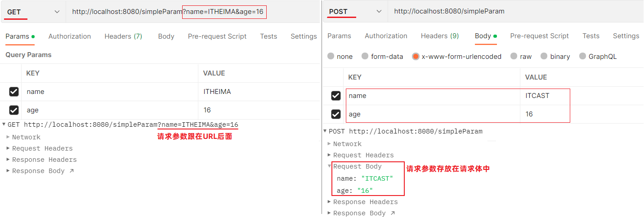Select the form-data body type
Image resolution: width=644 pixels, height=218 pixels.
pos(365,57)
